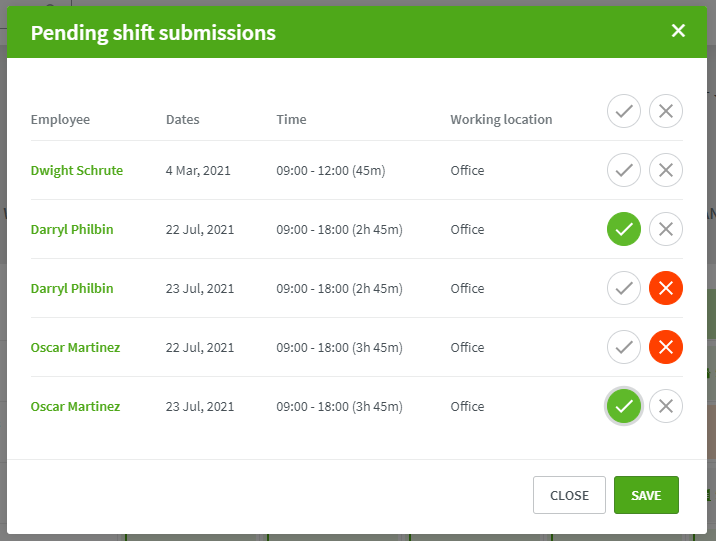This screenshot has height=541, width=716.
Task: Approve Darryl Philbin's 23 Jul shift
Action: coord(624,288)
